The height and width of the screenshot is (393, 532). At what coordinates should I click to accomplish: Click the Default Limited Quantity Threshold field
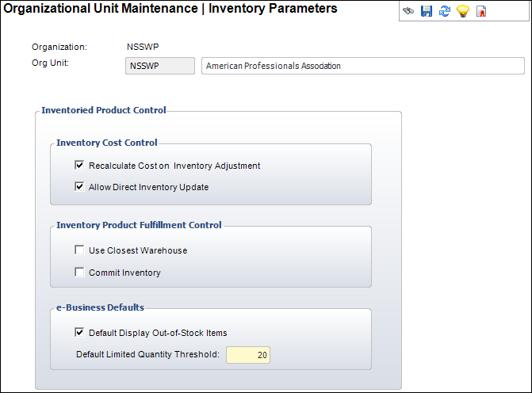(x=248, y=355)
